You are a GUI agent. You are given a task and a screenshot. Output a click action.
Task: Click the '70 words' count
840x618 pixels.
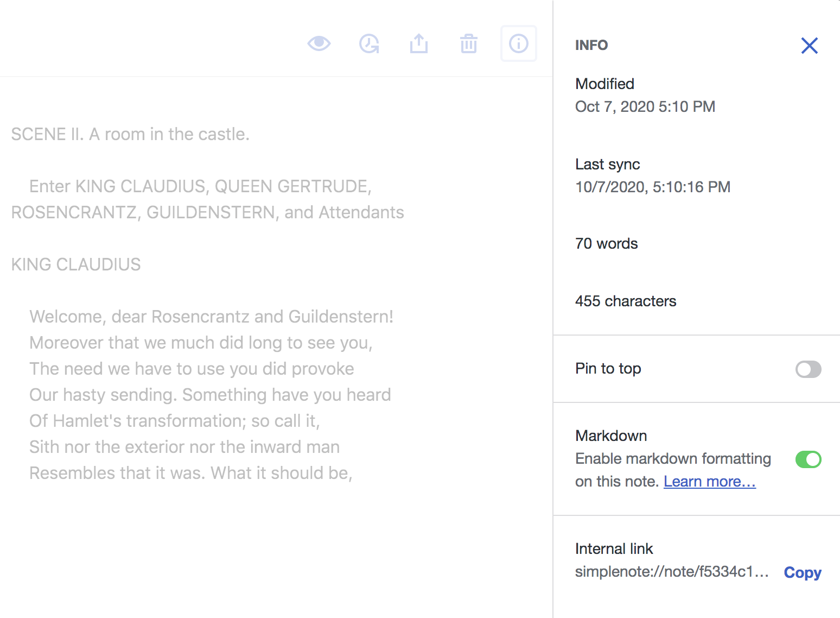coord(606,244)
